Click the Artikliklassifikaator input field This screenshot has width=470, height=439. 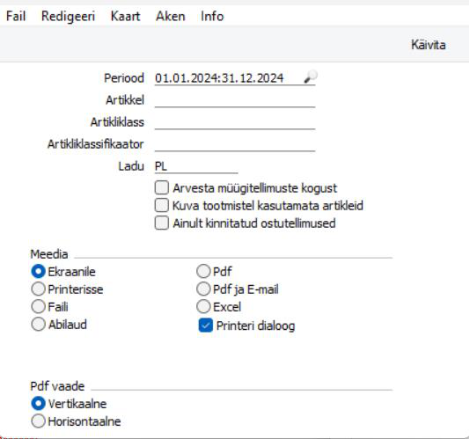click(235, 144)
